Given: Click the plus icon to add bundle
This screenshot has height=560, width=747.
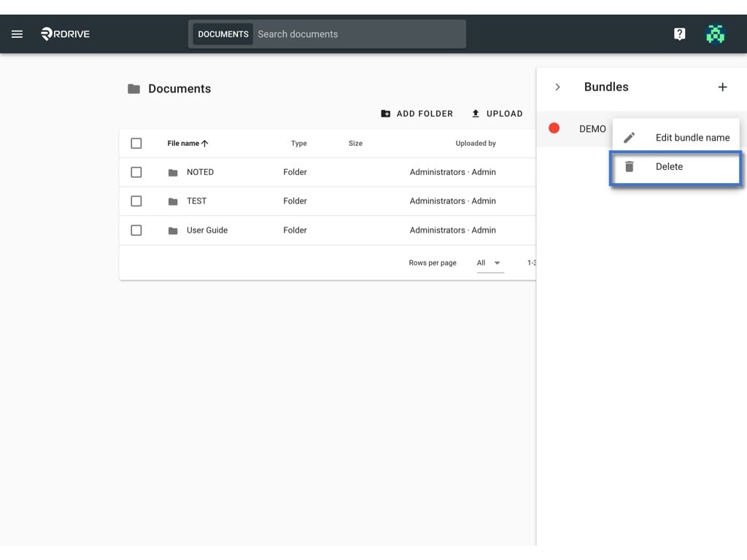Looking at the screenshot, I should 722,87.
